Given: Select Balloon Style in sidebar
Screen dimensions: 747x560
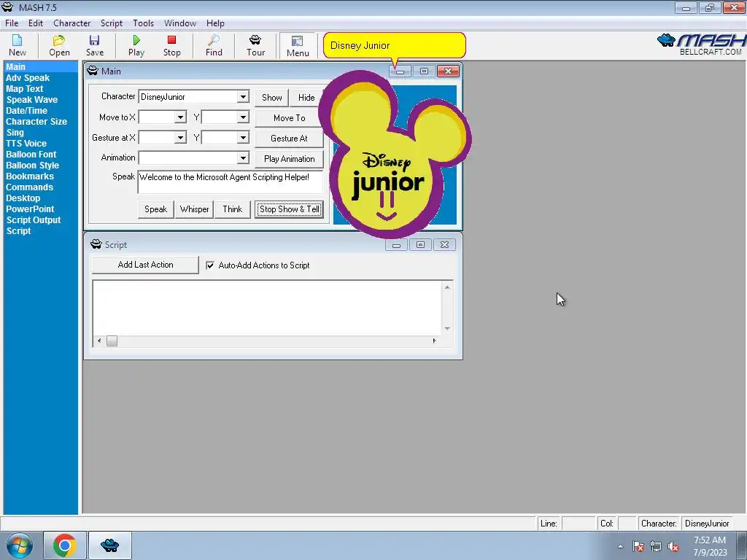Looking at the screenshot, I should [32, 166].
